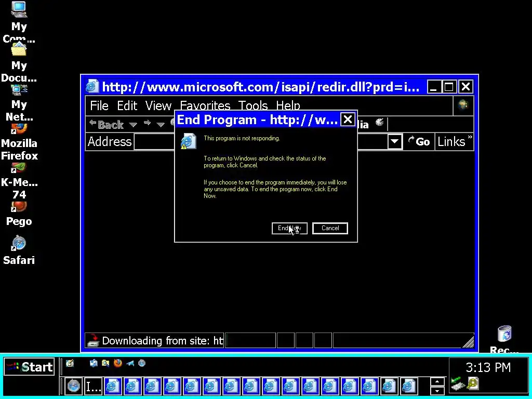Screen dimensions: 532x399
Task: Launch Firefox from quick launch bar
Action: (x=118, y=363)
